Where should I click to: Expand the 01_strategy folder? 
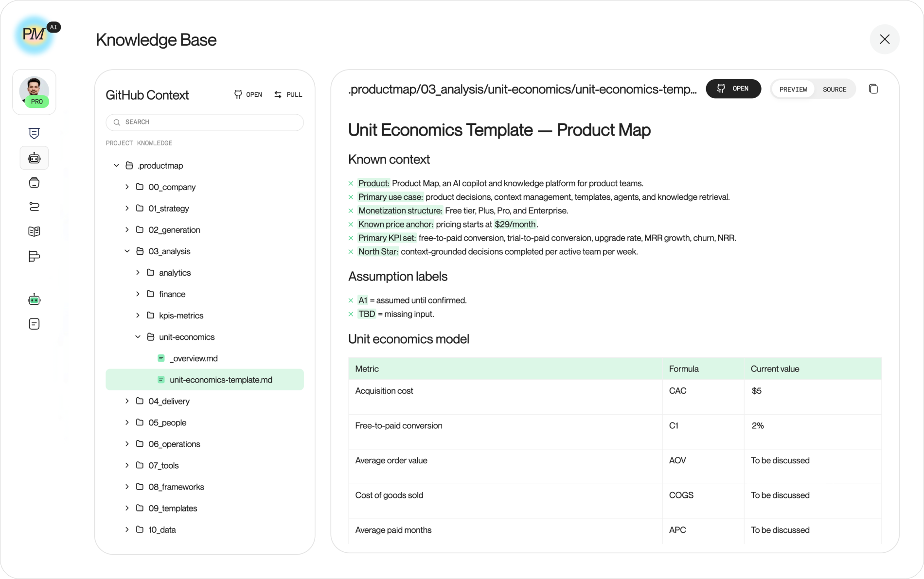pyautogui.click(x=127, y=209)
